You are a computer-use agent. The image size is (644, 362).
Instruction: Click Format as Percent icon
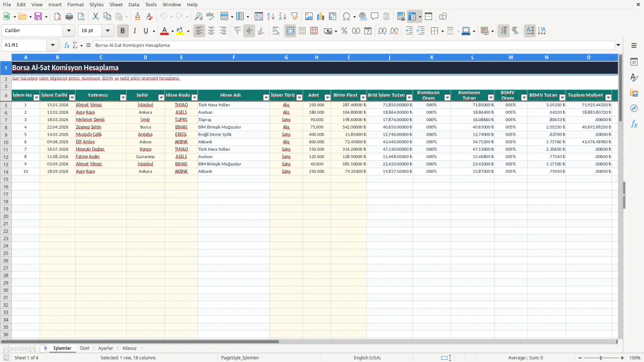point(344,31)
